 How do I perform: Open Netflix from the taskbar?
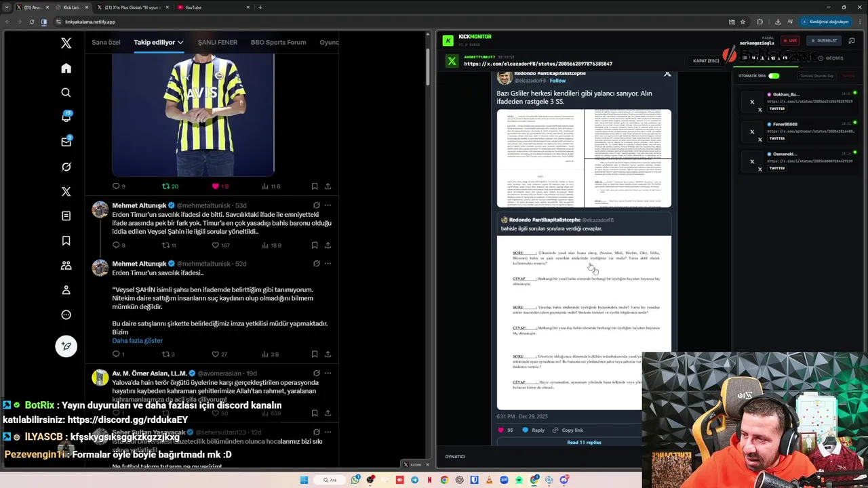[429, 480]
